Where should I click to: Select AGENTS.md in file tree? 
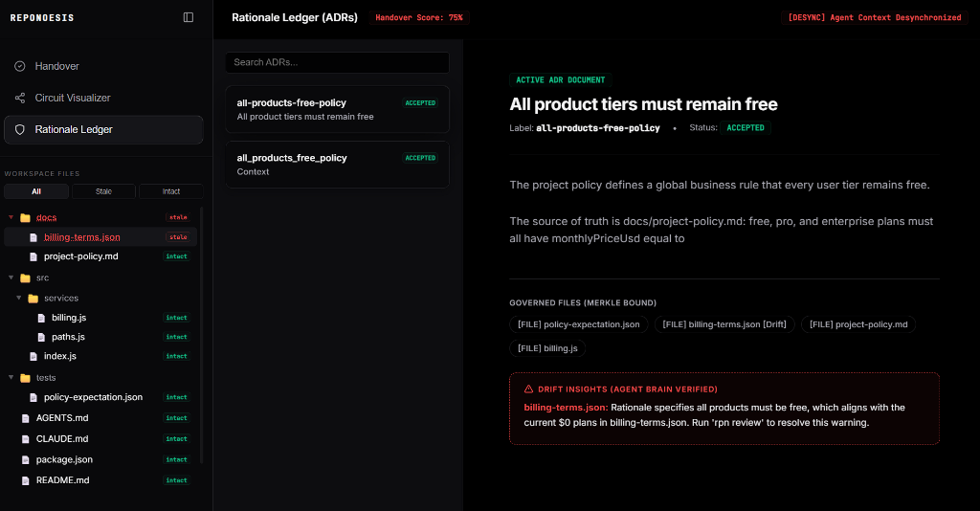100,418
